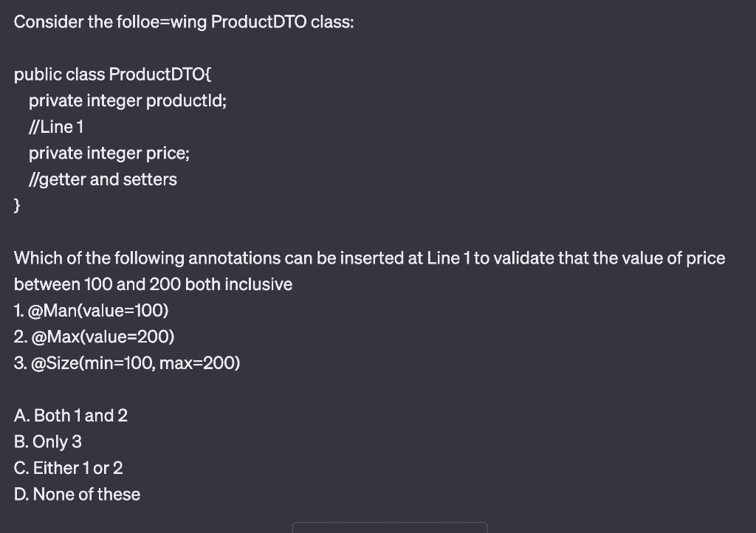
Task: Click the partially visible button at bottom edge
Action: pyautogui.click(x=390, y=527)
